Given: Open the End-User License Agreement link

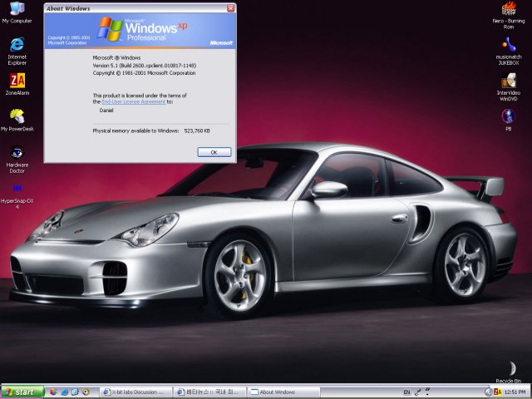Looking at the screenshot, I should point(133,101).
